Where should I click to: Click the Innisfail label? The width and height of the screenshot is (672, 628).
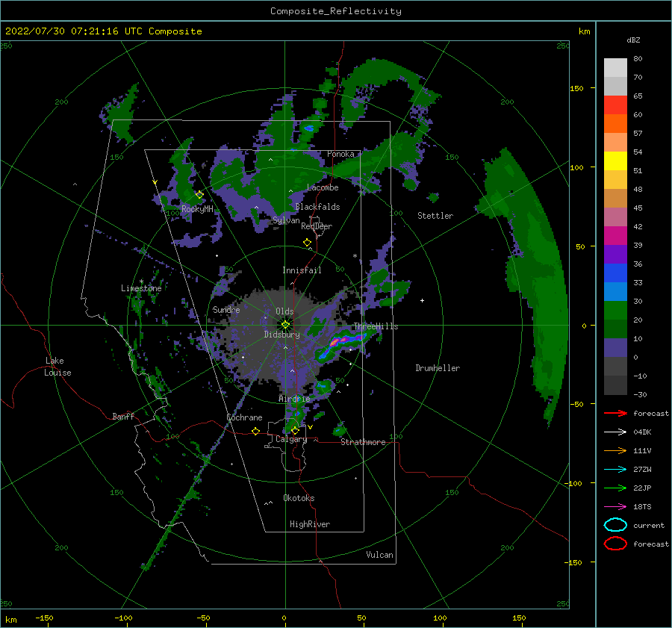coord(302,270)
